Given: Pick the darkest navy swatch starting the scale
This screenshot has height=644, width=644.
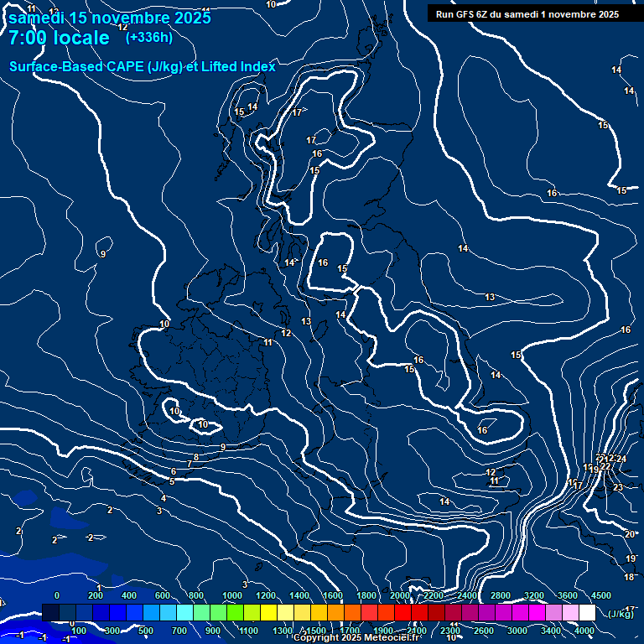Looking at the screenshot, I should click(50, 613).
